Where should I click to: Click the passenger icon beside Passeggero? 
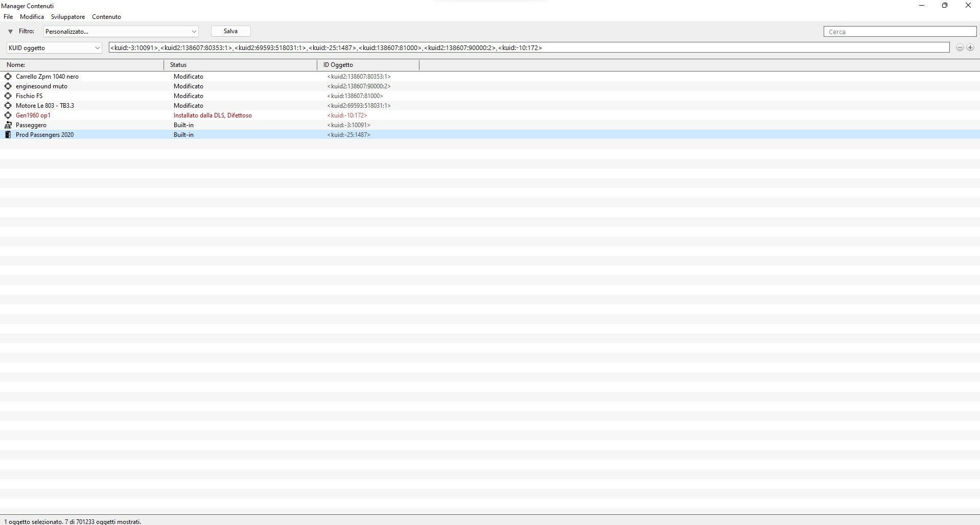[8, 125]
